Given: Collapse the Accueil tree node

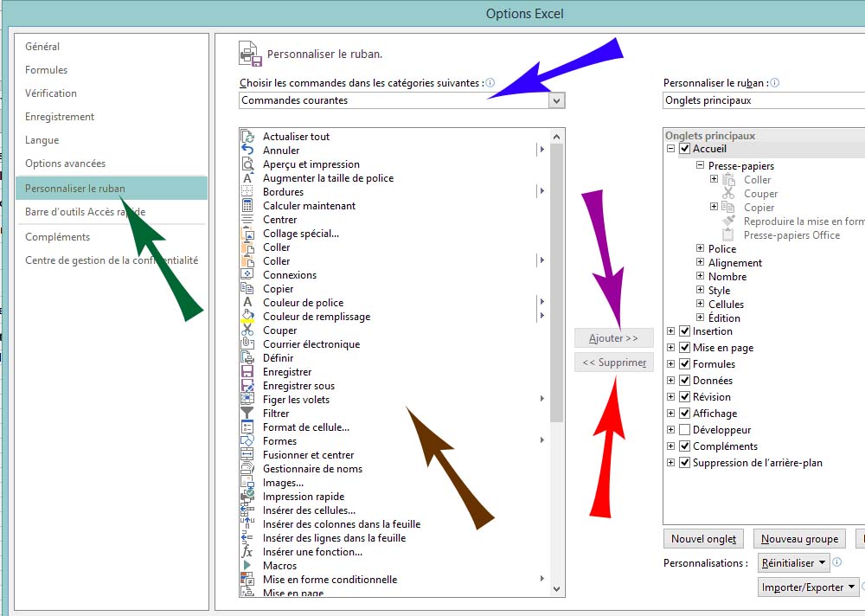Looking at the screenshot, I should tap(671, 149).
